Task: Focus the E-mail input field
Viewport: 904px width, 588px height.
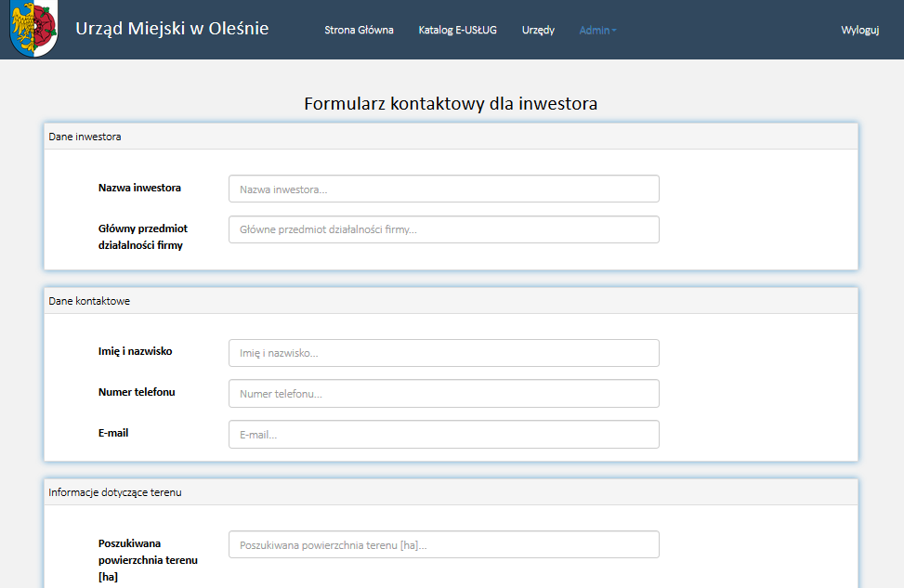Action: point(443,435)
